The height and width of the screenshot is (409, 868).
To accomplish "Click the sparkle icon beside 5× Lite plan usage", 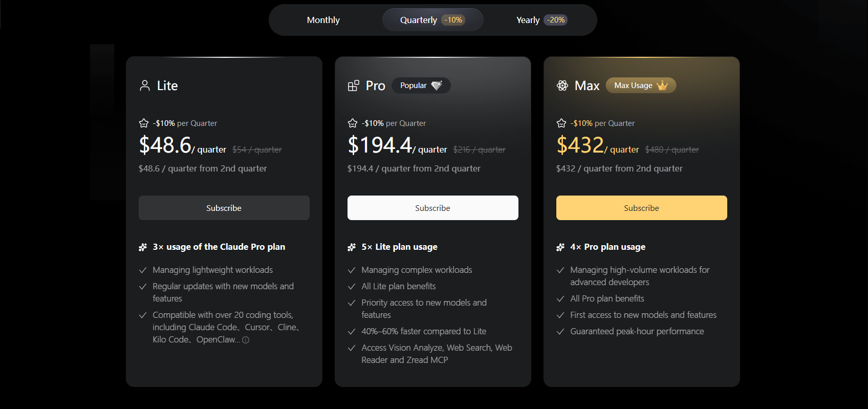I will point(352,247).
